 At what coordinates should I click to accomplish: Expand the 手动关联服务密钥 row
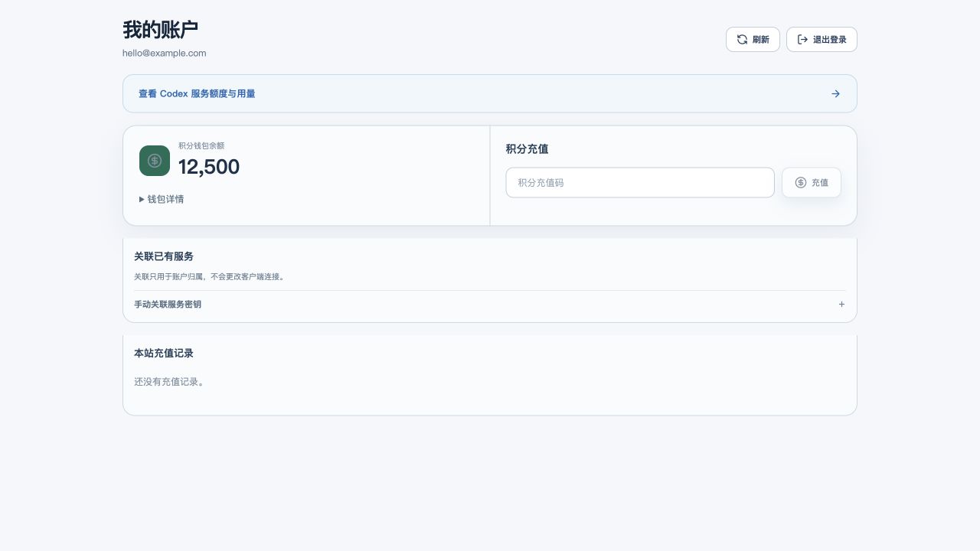[x=490, y=304]
